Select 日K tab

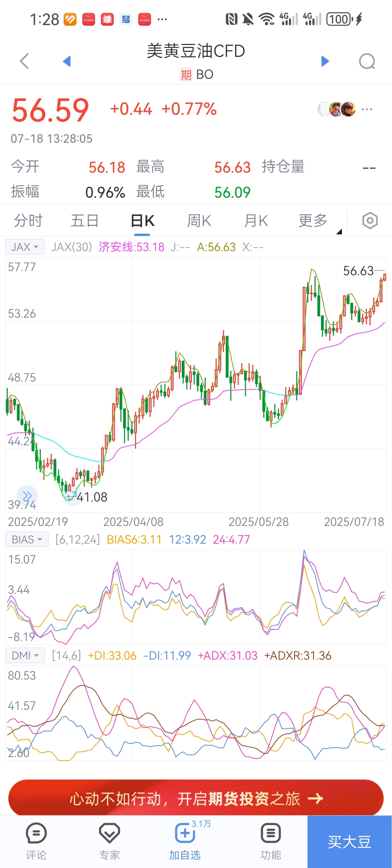(x=142, y=221)
